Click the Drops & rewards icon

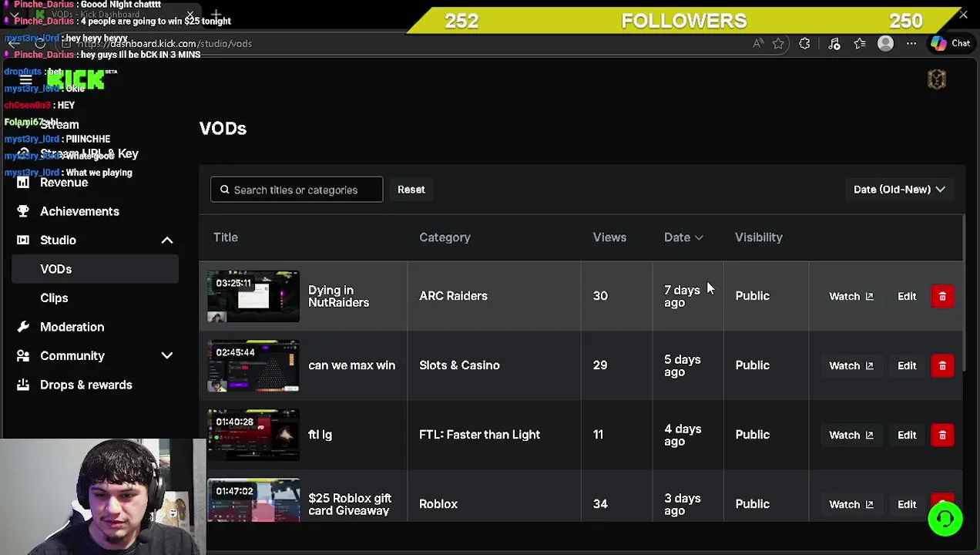23,385
